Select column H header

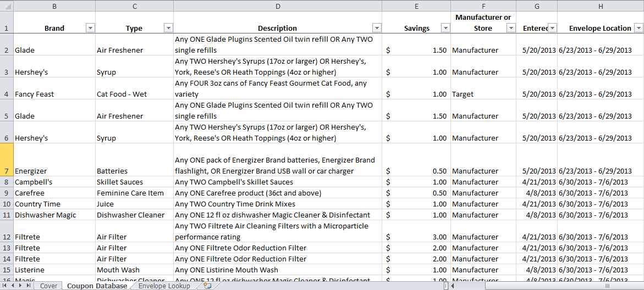[601, 5]
